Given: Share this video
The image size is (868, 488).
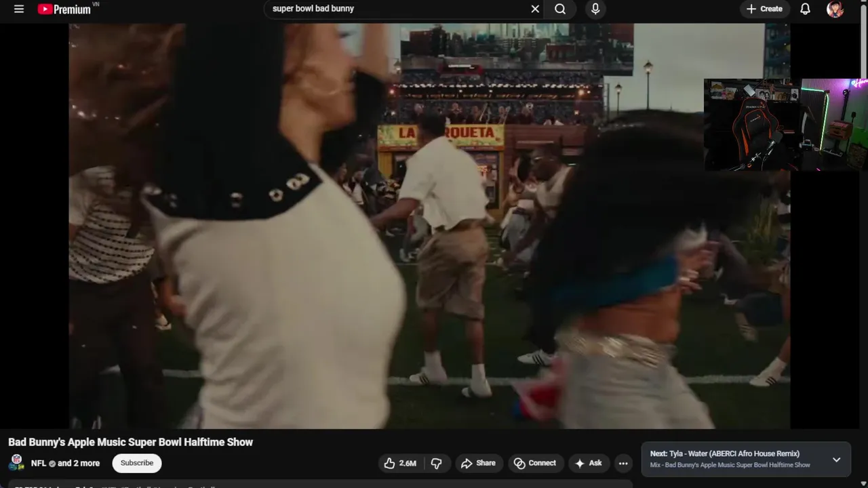Looking at the screenshot, I should pos(478,463).
